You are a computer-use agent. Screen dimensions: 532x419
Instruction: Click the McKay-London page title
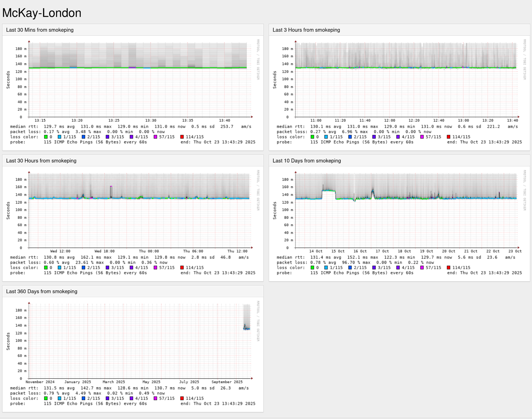click(42, 13)
